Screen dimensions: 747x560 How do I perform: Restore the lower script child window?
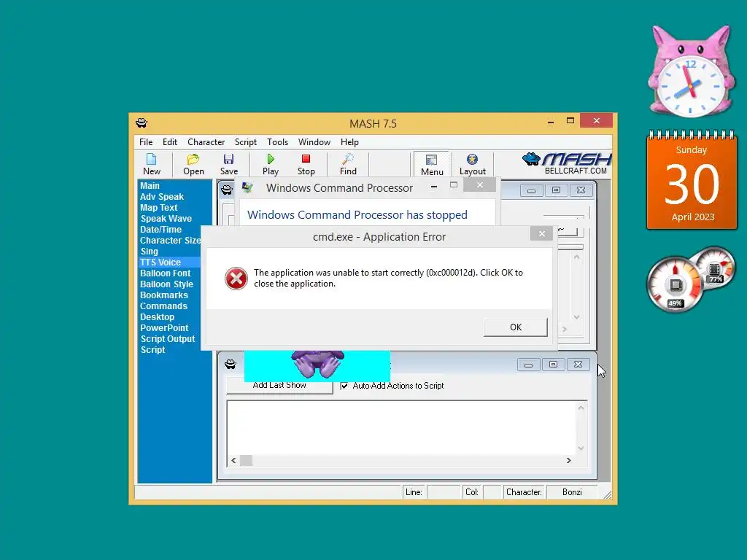[553, 365]
